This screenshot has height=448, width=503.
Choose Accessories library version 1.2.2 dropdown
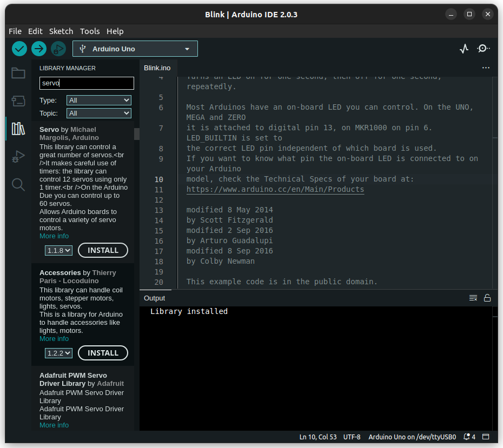tap(59, 353)
